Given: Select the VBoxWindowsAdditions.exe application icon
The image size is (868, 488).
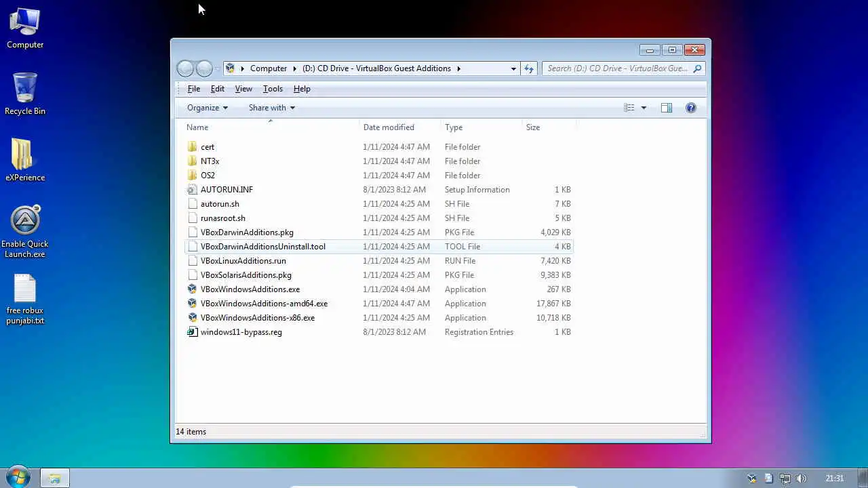Looking at the screenshot, I should [193, 289].
